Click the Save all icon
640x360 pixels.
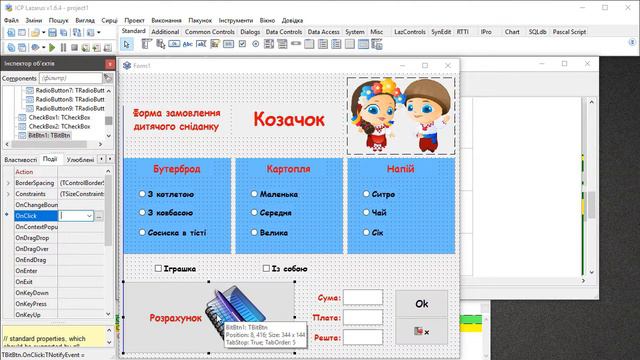click(64, 33)
